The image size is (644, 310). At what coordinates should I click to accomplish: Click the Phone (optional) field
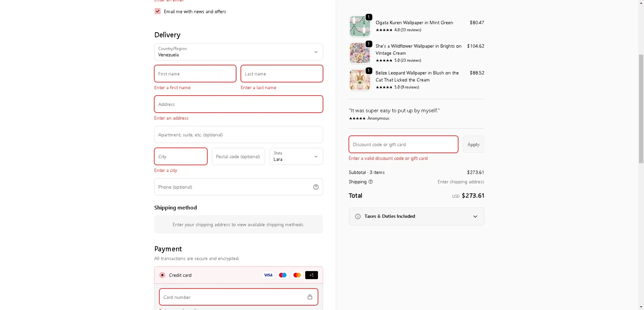(x=239, y=187)
